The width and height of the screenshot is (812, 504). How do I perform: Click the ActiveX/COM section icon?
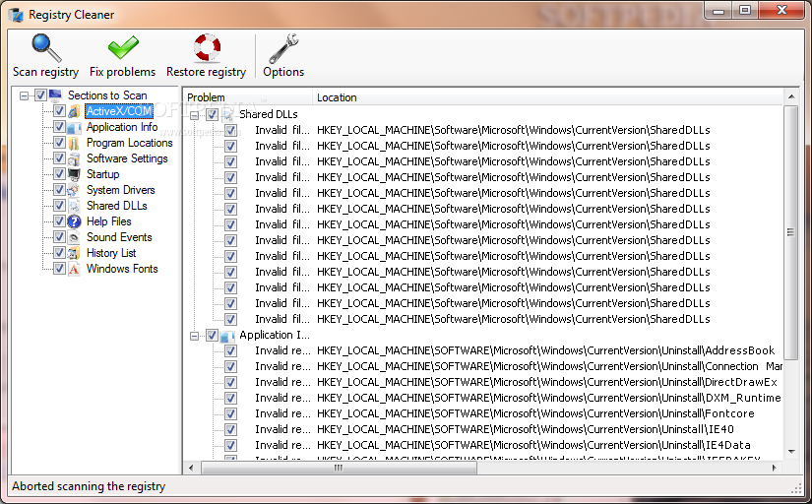point(74,111)
